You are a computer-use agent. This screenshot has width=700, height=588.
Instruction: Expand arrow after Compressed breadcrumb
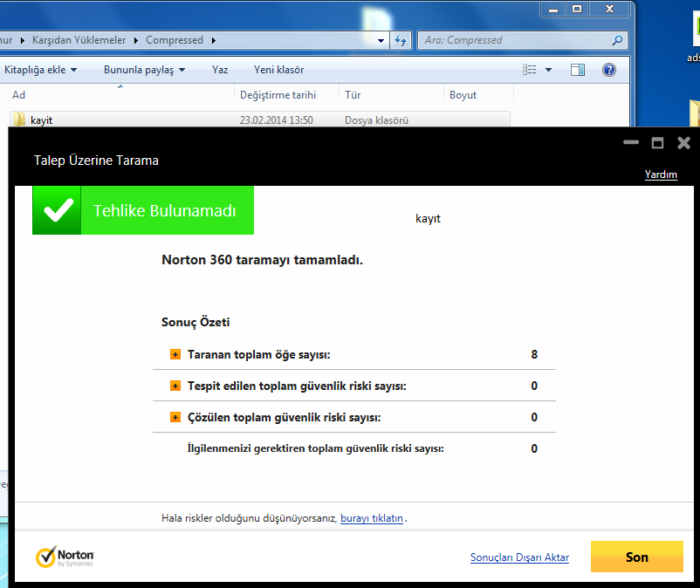(x=213, y=41)
